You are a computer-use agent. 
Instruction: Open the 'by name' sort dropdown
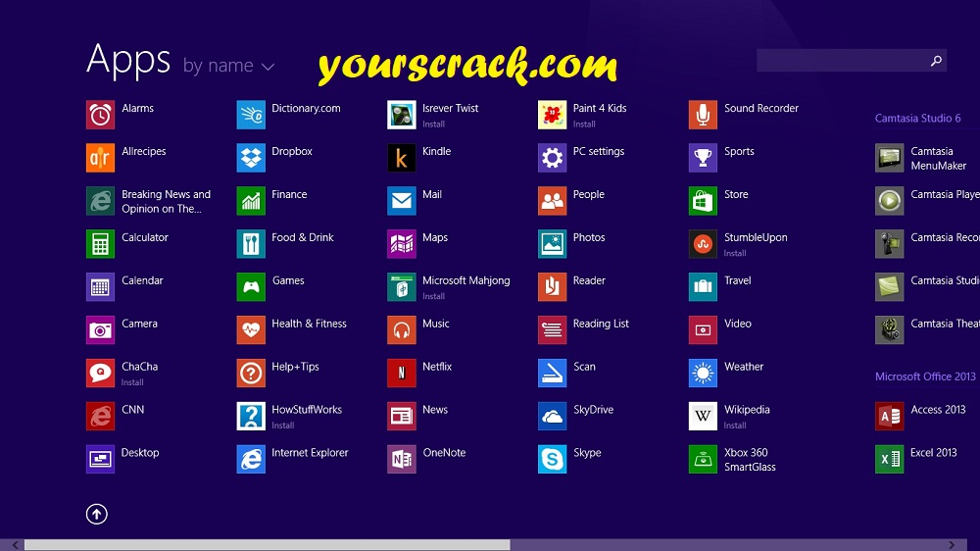(228, 65)
